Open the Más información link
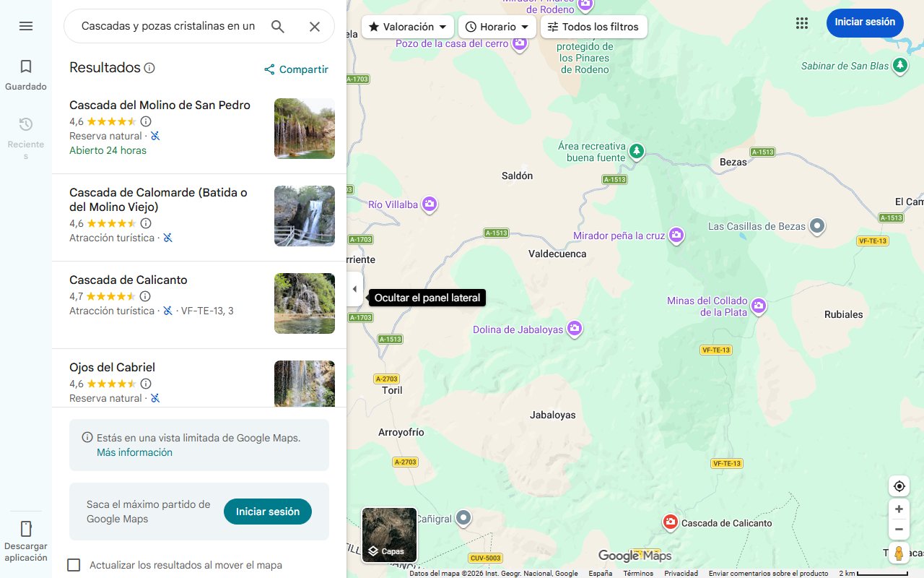This screenshot has width=924, height=578. click(134, 452)
